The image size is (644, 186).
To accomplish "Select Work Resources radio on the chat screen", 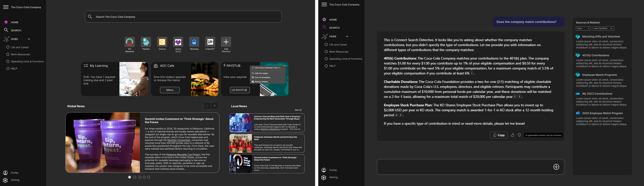I will tap(326, 52).
